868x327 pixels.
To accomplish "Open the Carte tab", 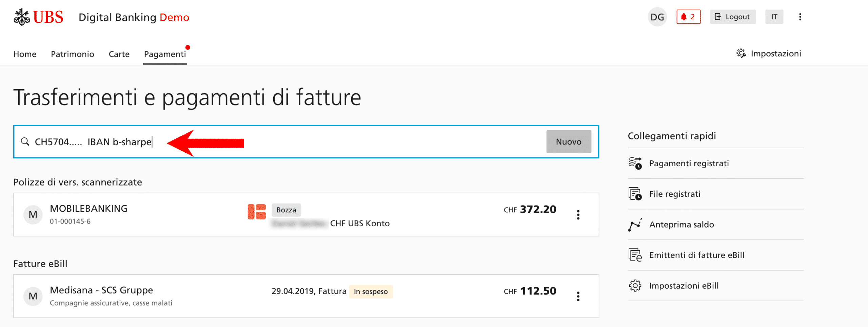I will pos(119,54).
